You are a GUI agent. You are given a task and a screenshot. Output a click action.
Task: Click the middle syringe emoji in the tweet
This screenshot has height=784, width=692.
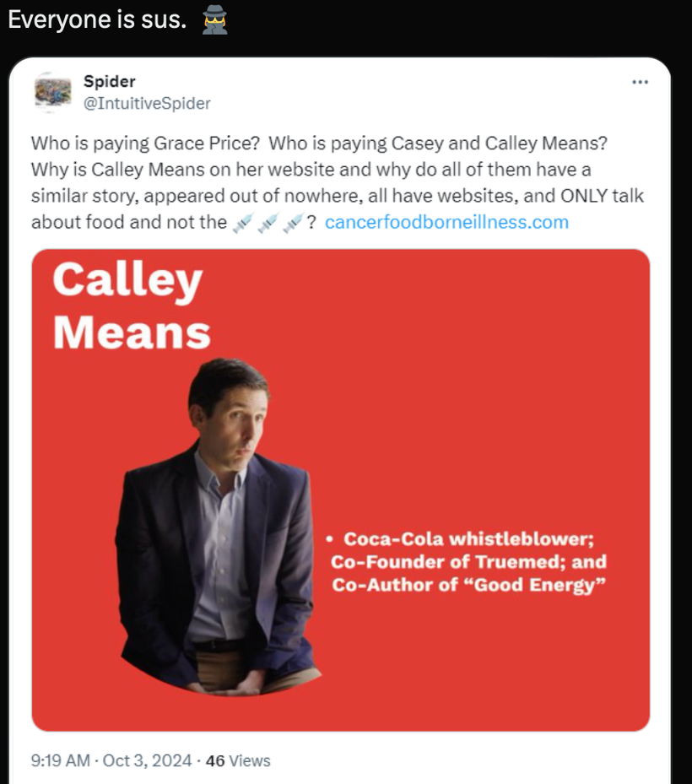pyautogui.click(x=267, y=223)
